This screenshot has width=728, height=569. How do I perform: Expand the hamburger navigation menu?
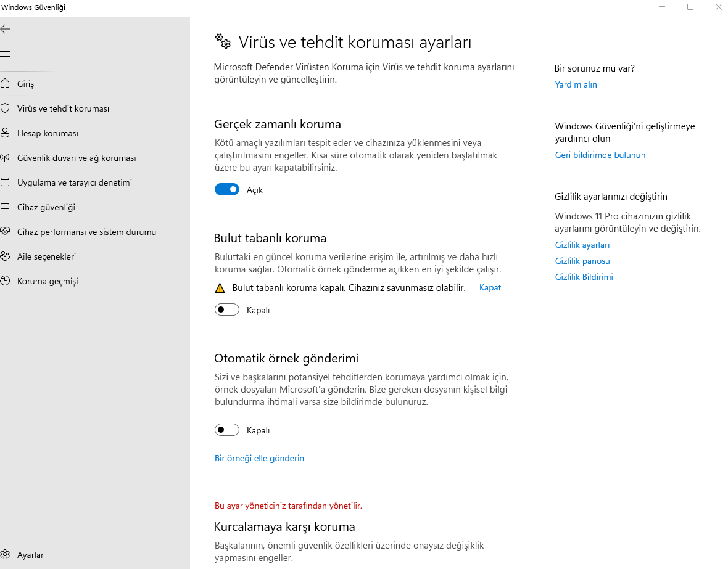(6, 54)
